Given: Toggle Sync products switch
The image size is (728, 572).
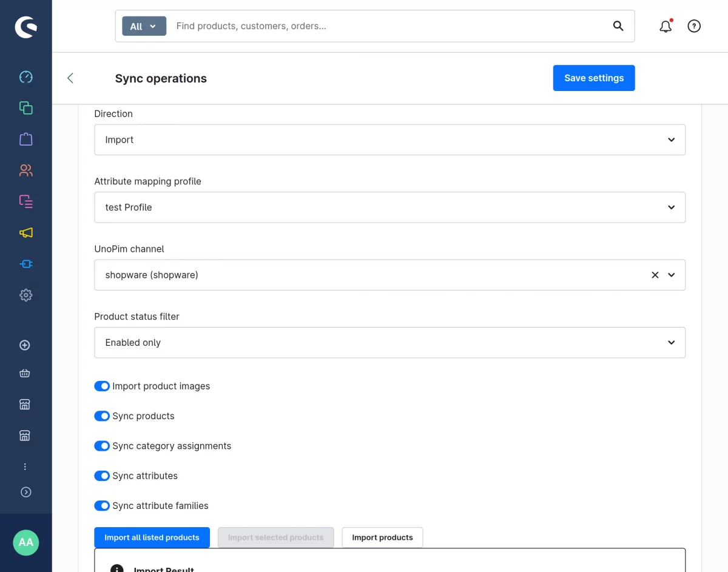Looking at the screenshot, I should pyautogui.click(x=102, y=416).
